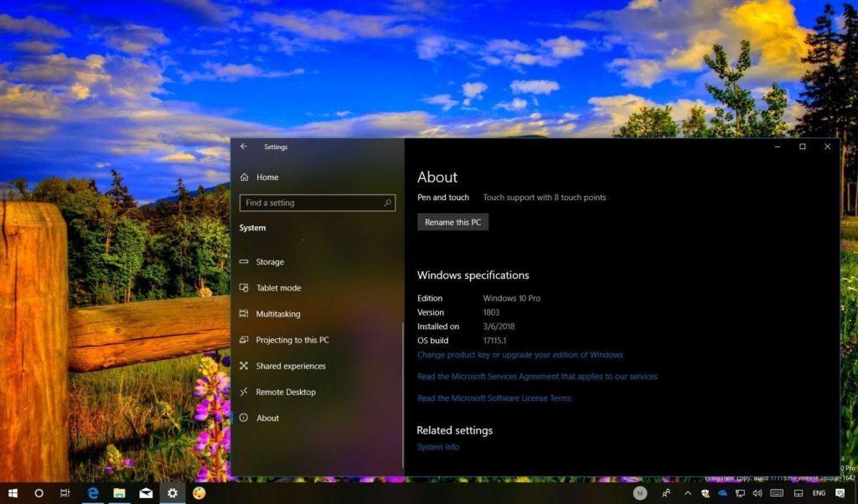Open OneDrive from the system tray
Image resolution: width=858 pixels, height=504 pixels.
tap(722, 493)
